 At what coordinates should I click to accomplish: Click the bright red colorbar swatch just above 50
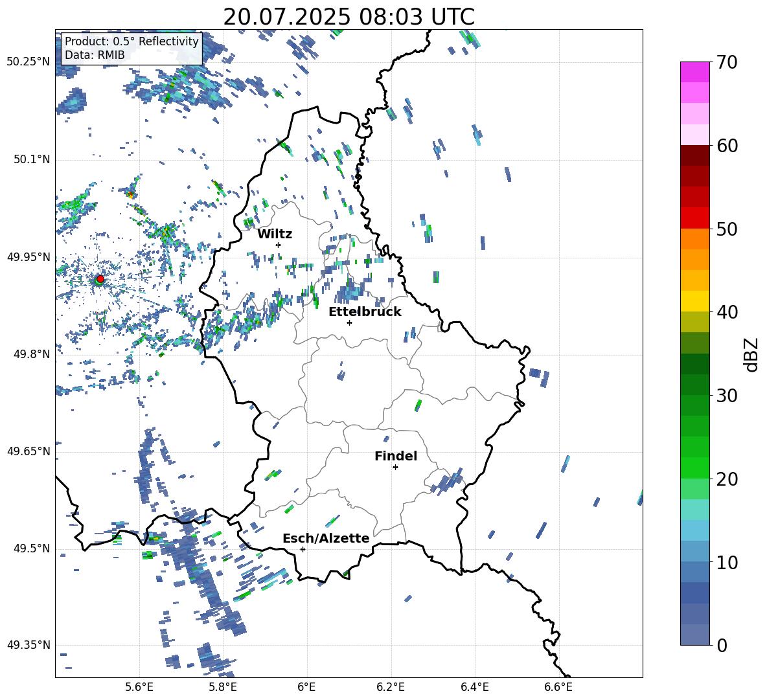694,218
